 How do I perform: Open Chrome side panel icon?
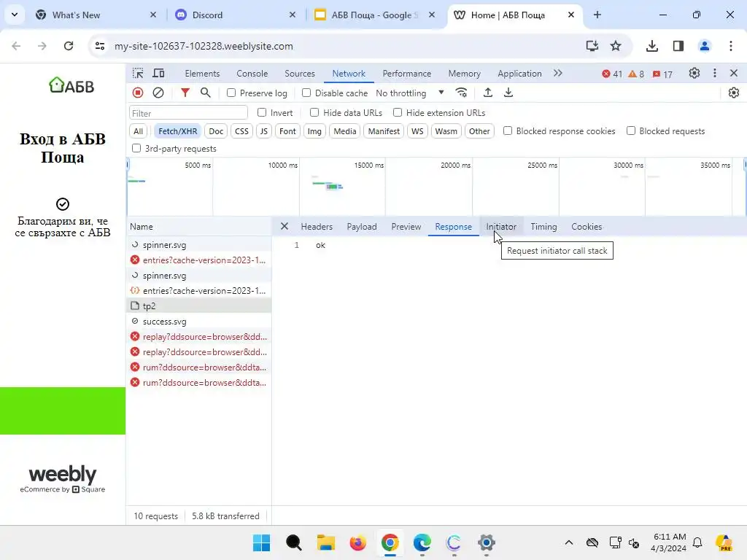678,46
